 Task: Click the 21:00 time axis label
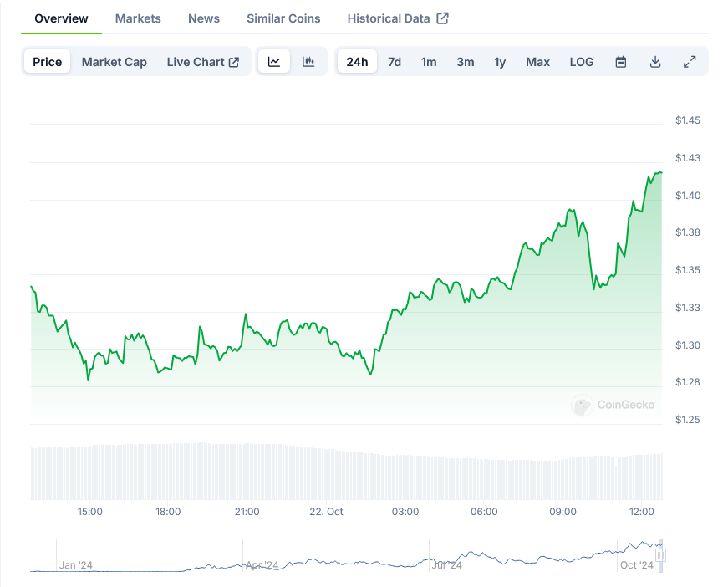click(247, 511)
